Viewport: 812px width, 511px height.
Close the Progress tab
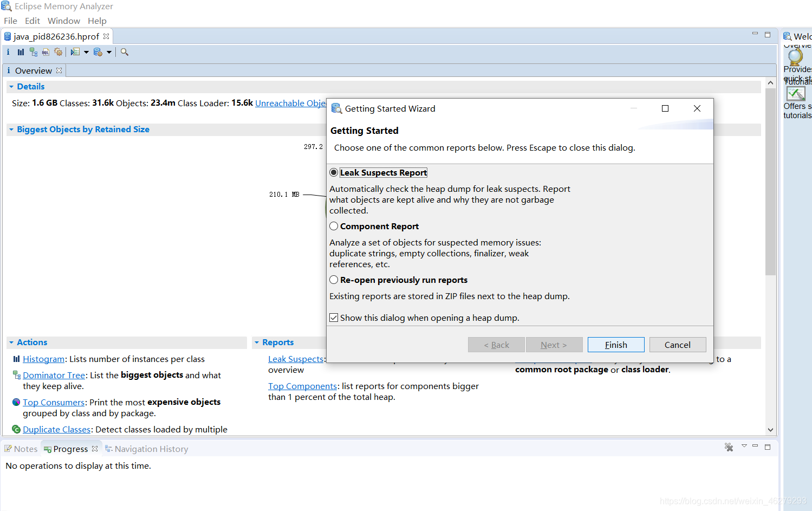(x=95, y=449)
